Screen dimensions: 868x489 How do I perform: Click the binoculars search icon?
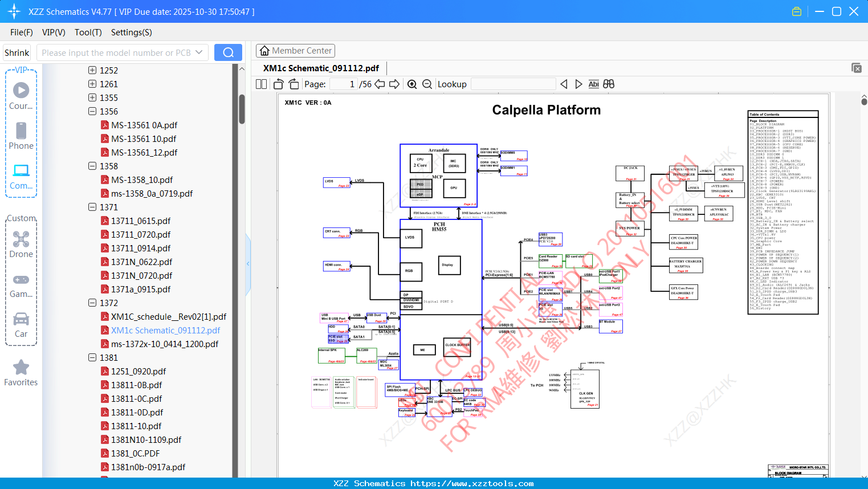(609, 84)
